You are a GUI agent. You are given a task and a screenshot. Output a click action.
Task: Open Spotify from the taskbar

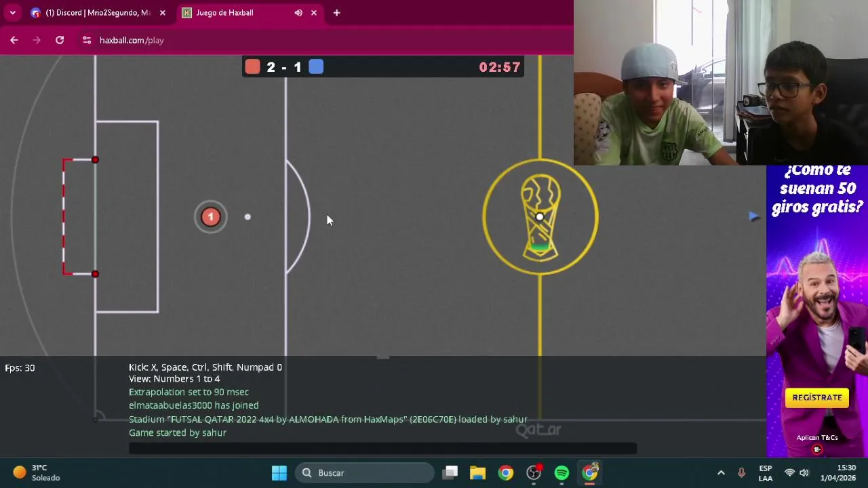(x=561, y=473)
